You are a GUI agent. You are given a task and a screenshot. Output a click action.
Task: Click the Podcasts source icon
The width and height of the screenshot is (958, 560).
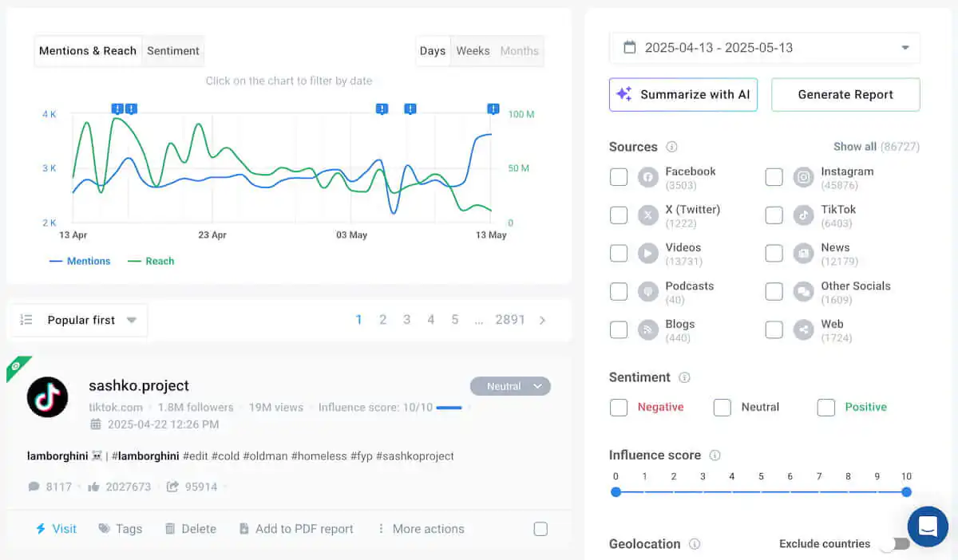(x=647, y=291)
